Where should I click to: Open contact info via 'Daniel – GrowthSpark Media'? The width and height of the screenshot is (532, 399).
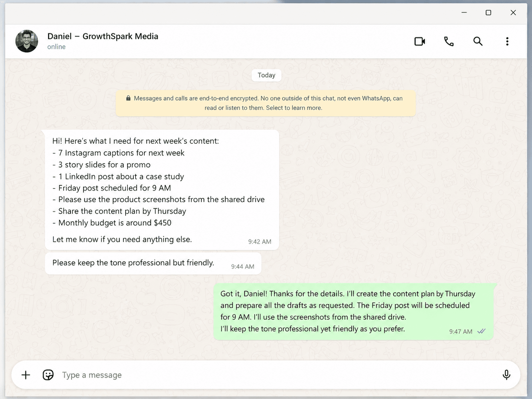tap(103, 36)
